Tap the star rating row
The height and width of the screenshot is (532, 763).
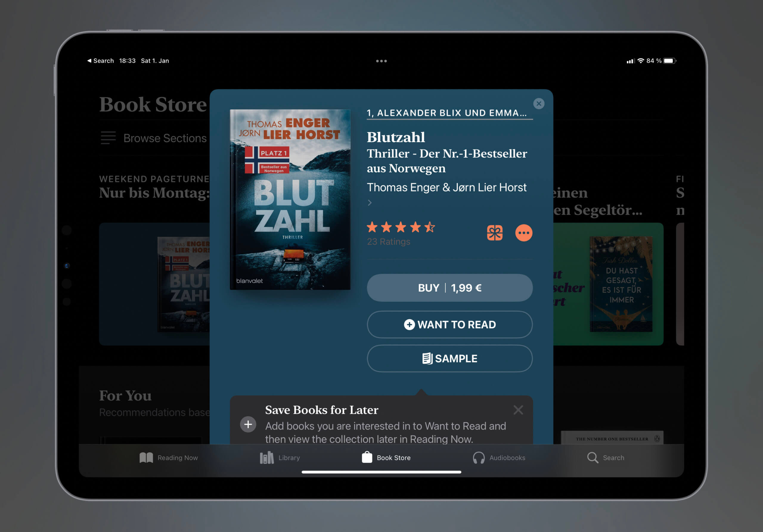point(401,227)
